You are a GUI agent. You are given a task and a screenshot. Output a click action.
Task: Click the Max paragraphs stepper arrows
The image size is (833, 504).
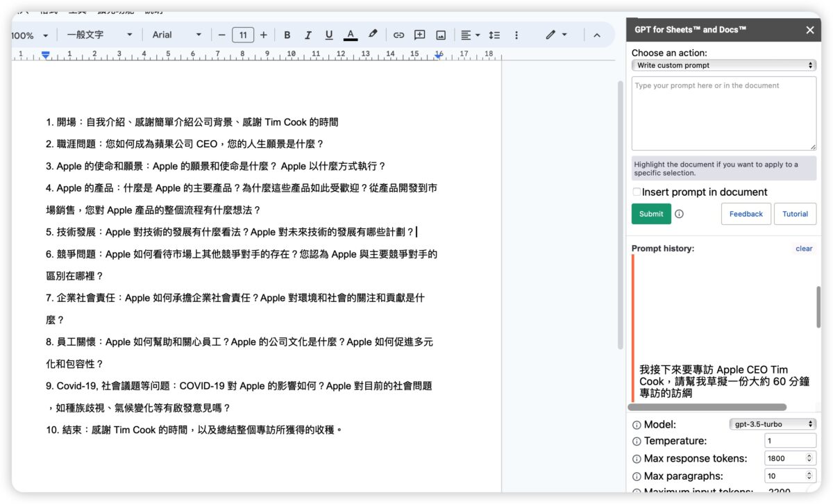pyautogui.click(x=809, y=476)
